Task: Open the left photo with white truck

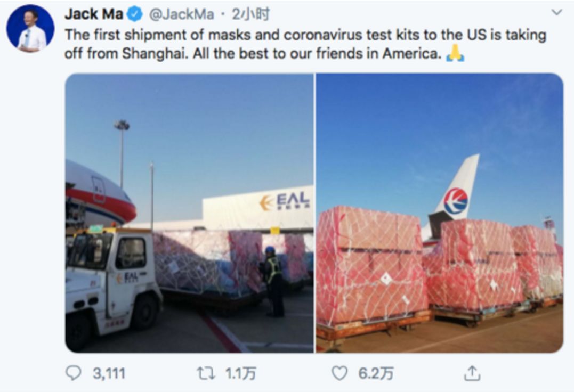Action: point(189,213)
